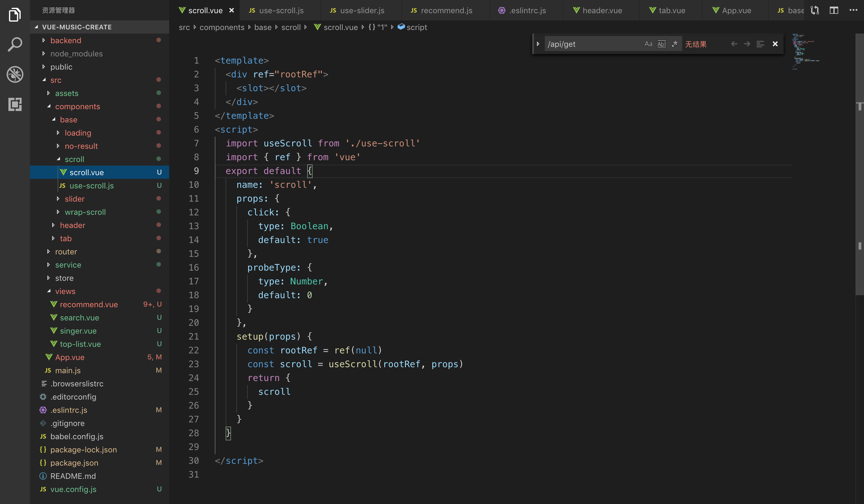Open use-scroll.js in the file tree

click(x=99, y=185)
